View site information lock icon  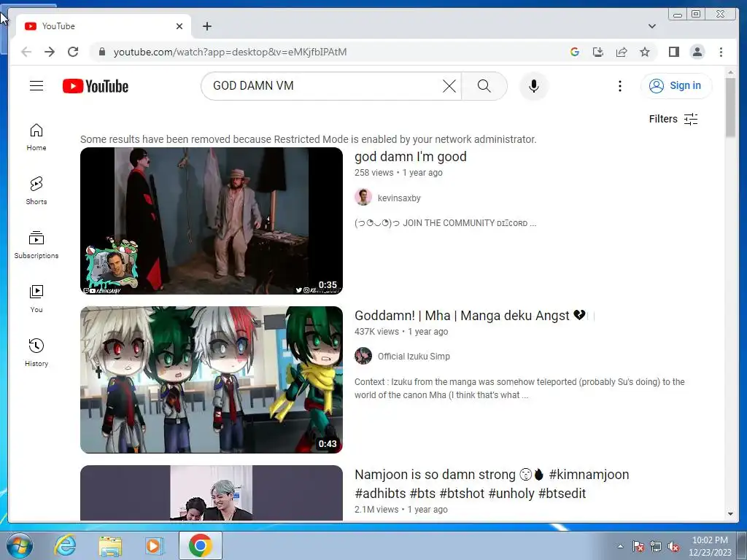point(101,52)
